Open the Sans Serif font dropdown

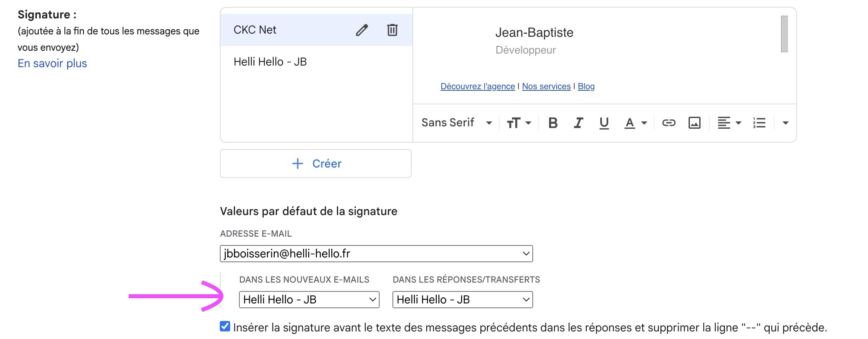click(x=456, y=123)
